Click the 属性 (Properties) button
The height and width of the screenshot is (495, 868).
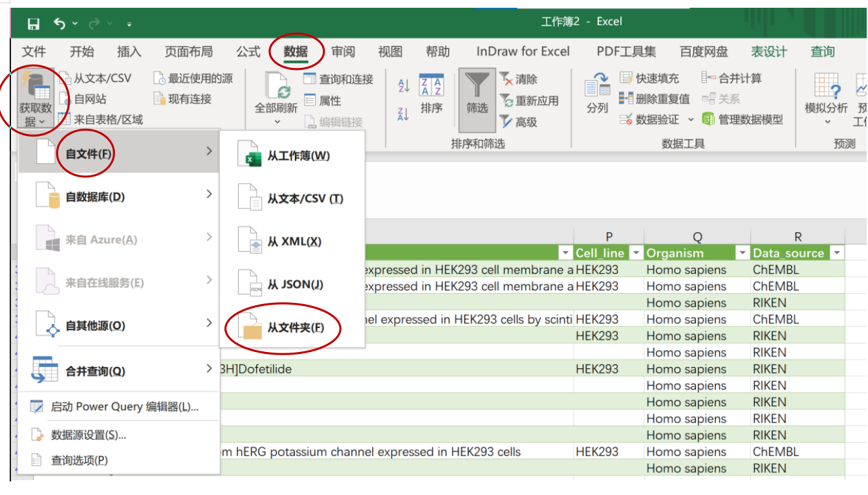pos(322,100)
